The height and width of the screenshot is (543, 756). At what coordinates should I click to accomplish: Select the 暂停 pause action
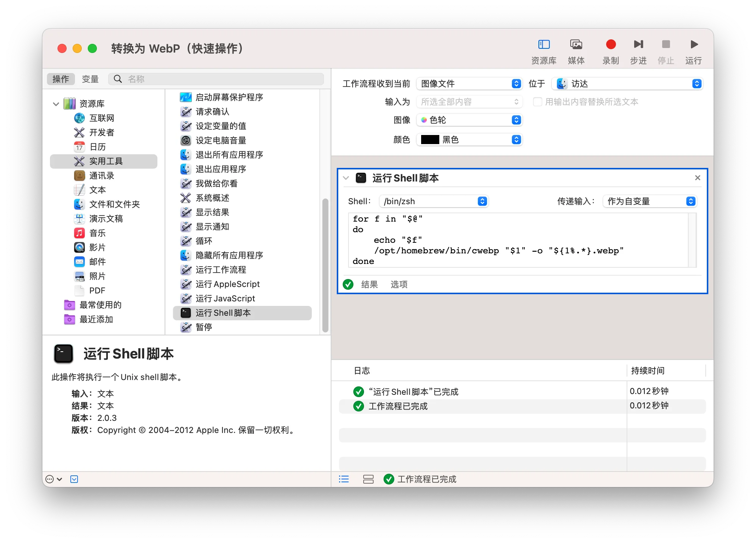click(242, 327)
